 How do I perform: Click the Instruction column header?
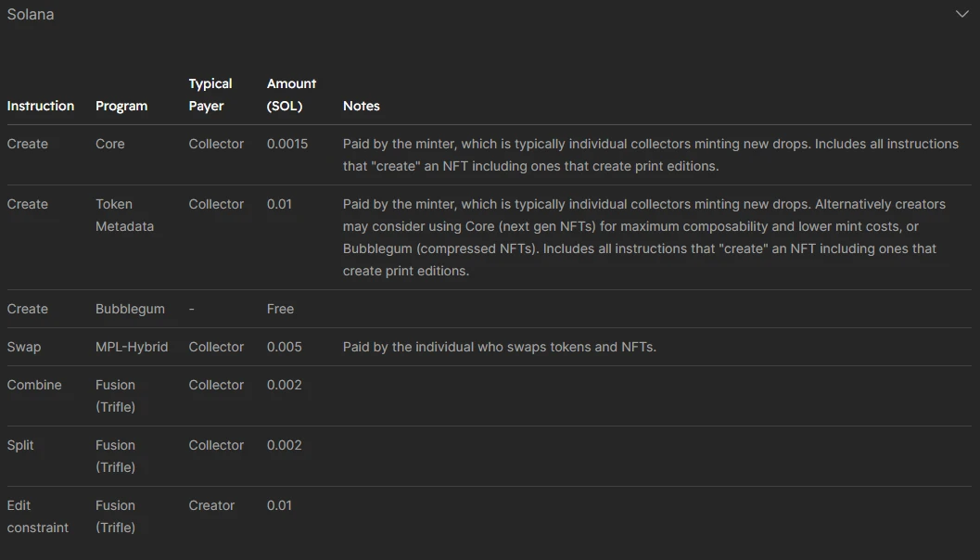coord(40,106)
